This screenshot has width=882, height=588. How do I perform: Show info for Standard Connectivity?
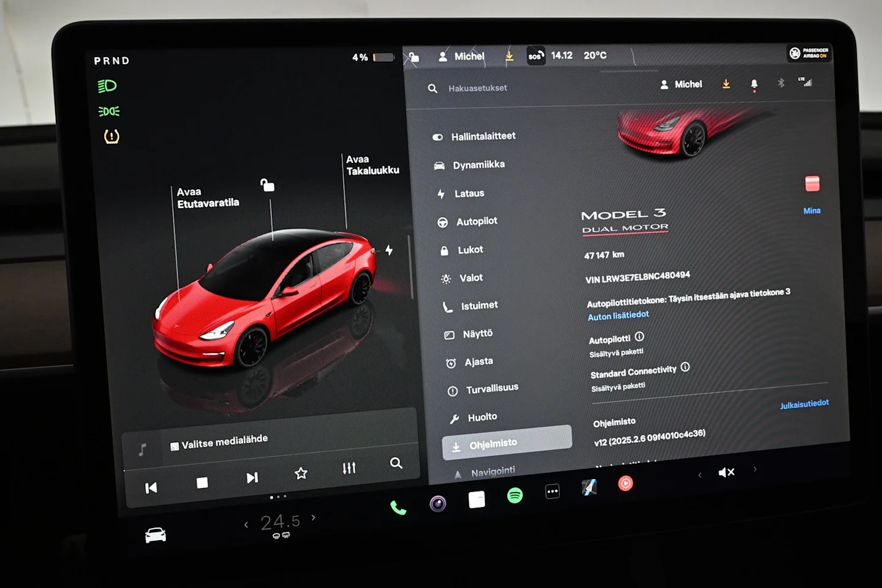click(x=685, y=367)
